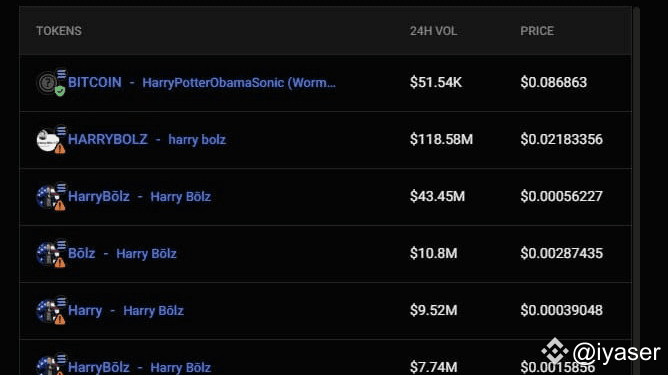The width and height of the screenshot is (668, 375).
Task: Click the Binance logo watermark
Action: (x=555, y=352)
